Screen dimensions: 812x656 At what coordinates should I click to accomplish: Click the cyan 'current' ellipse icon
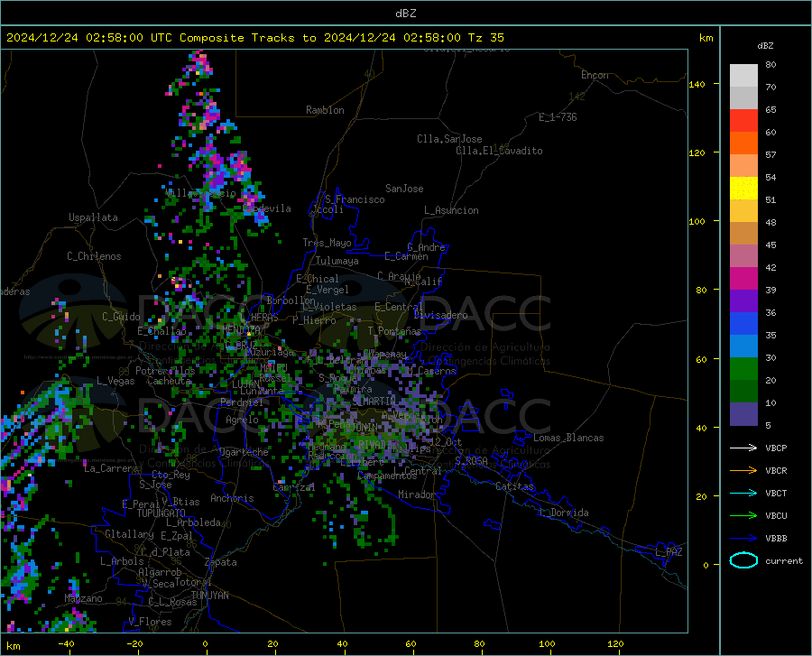click(x=743, y=560)
